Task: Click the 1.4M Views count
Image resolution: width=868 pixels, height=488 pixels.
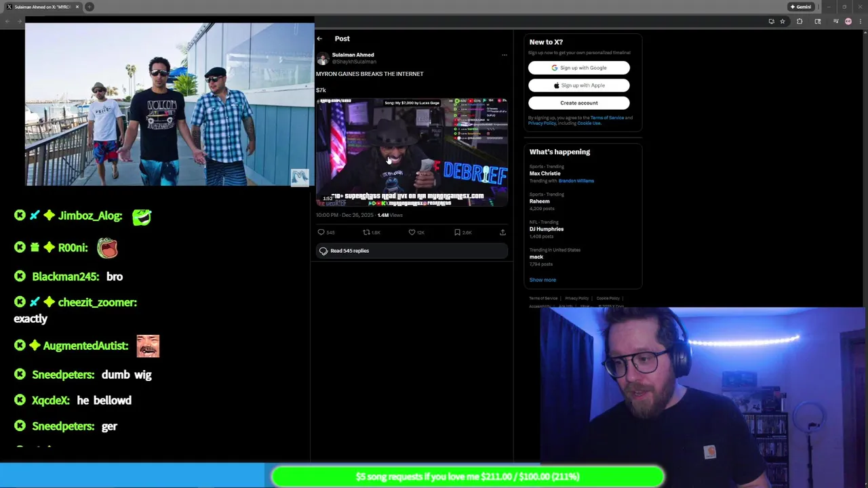Action: [x=390, y=215]
